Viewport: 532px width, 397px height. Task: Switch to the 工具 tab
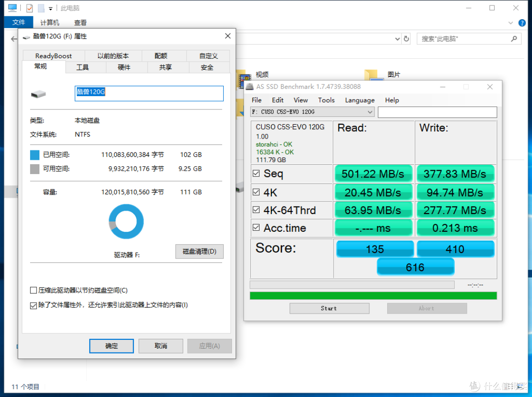(82, 67)
